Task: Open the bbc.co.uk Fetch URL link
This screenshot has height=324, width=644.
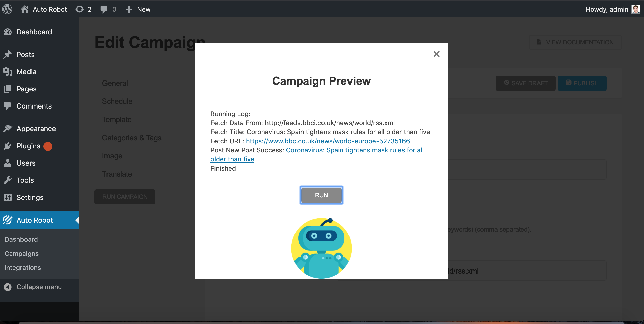Action: click(328, 141)
